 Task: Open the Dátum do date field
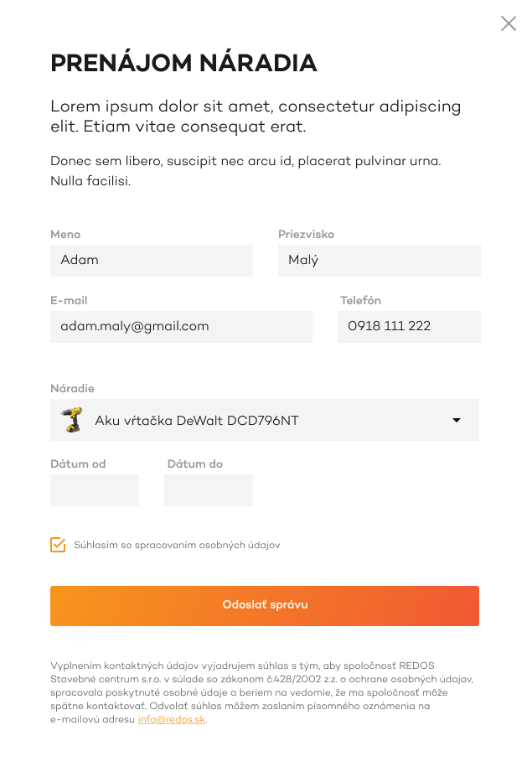[209, 490]
